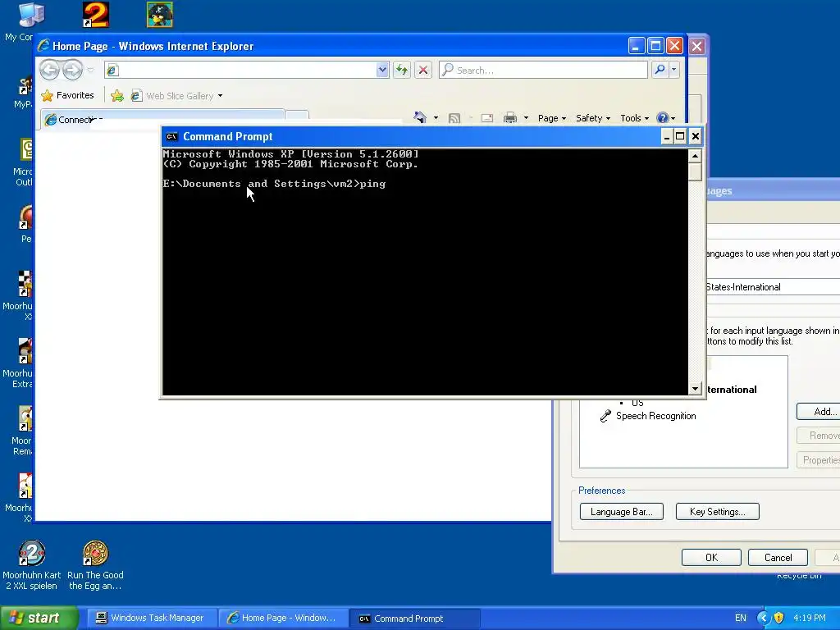
Task: Click the Key Settings... button
Action: [x=717, y=512]
